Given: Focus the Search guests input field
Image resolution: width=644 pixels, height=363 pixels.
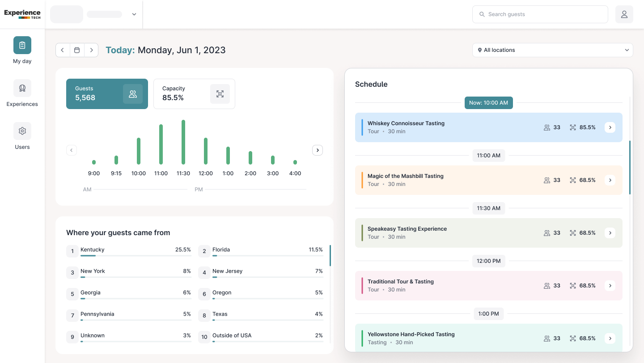Looking at the screenshot, I should (x=540, y=14).
